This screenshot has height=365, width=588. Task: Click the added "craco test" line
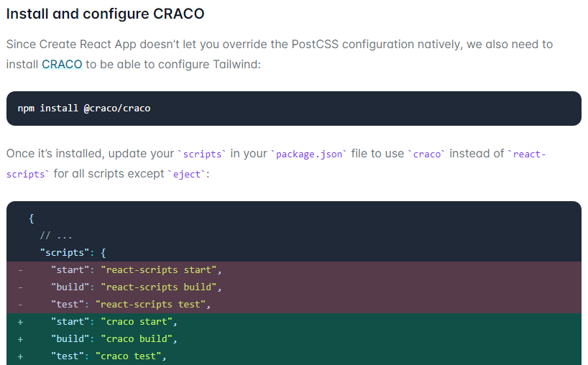[294, 356]
